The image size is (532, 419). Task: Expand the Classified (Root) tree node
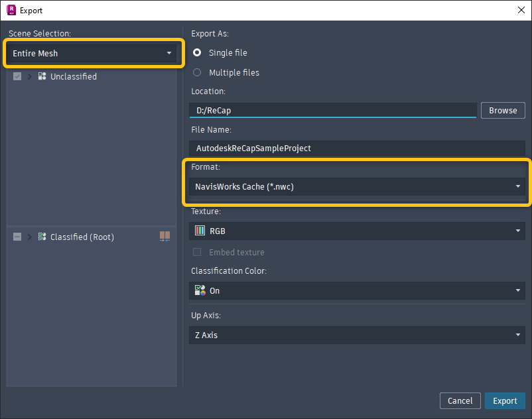tap(29, 237)
